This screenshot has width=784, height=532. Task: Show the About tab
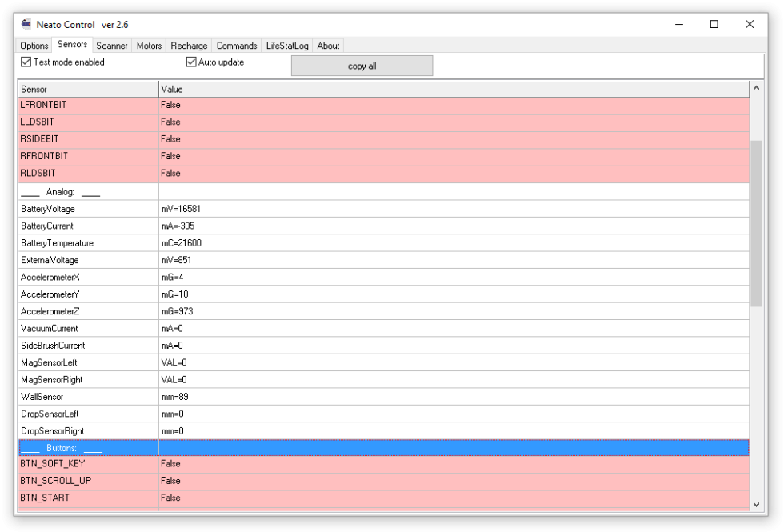click(x=328, y=46)
